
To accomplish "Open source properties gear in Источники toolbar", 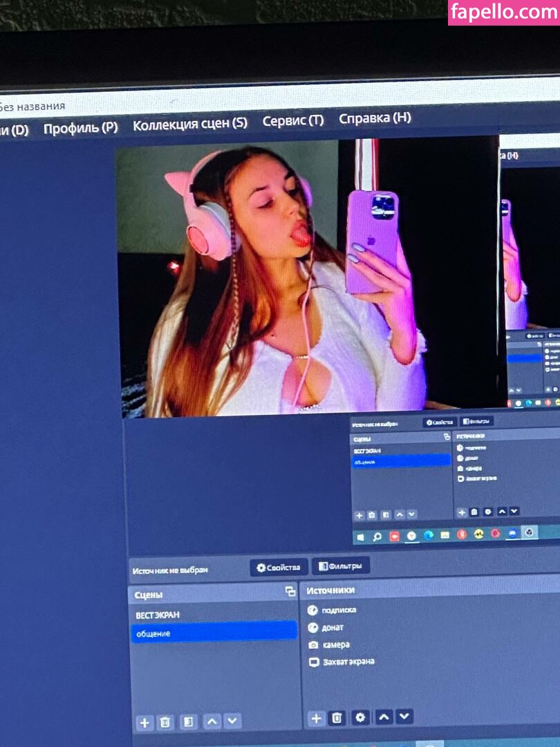I will (360, 717).
